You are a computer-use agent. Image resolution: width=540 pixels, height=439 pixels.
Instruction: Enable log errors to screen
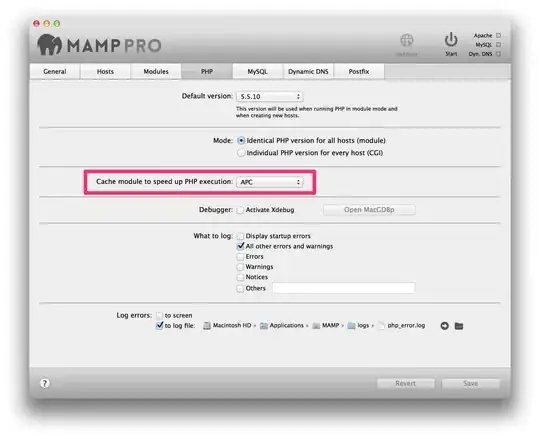pos(159,315)
